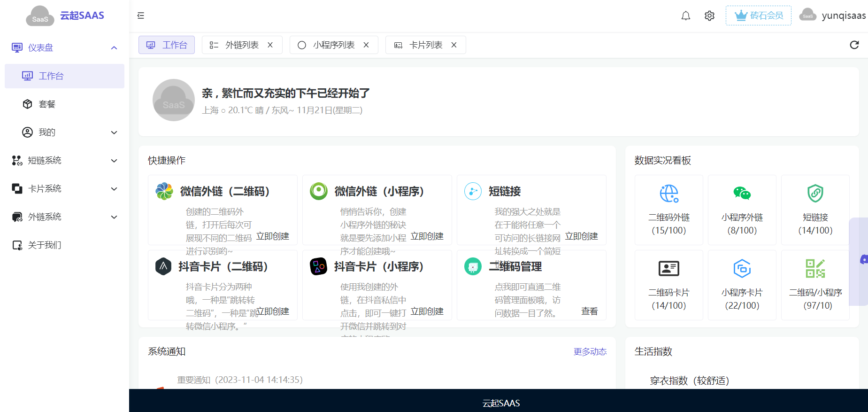The image size is (868, 412).
Task: Open the 二维码卡片 (14/100) data card
Action: click(x=669, y=285)
